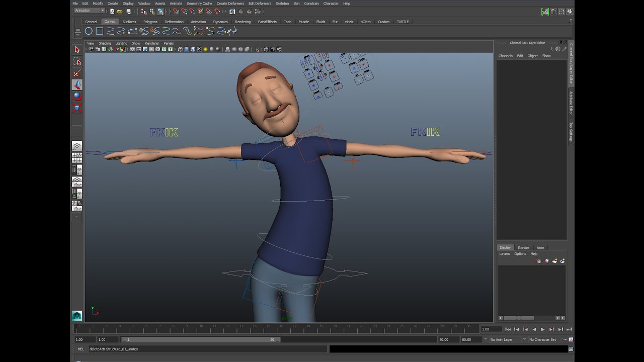Show Modeling Toolkit highlighted status-line icon
The width and height of the screenshot is (644, 362).
[545, 12]
